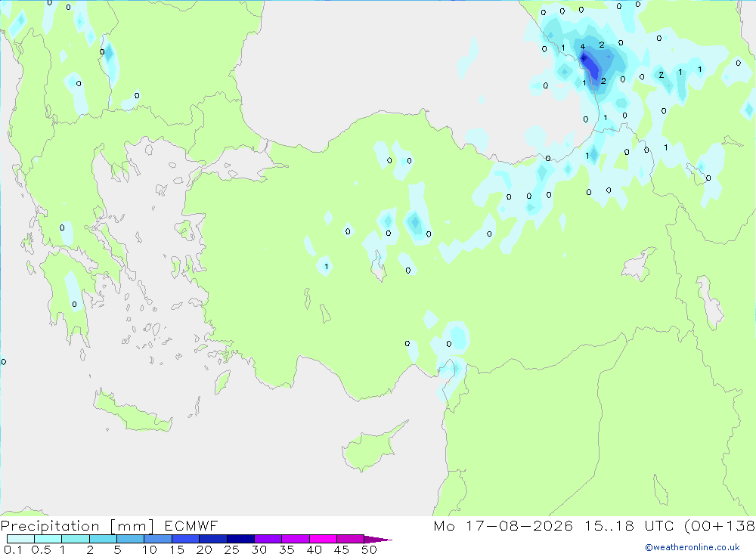Viewport: 756px width, 554px height.
Task: Click the "ECMWF" model label
Action: pos(191,525)
